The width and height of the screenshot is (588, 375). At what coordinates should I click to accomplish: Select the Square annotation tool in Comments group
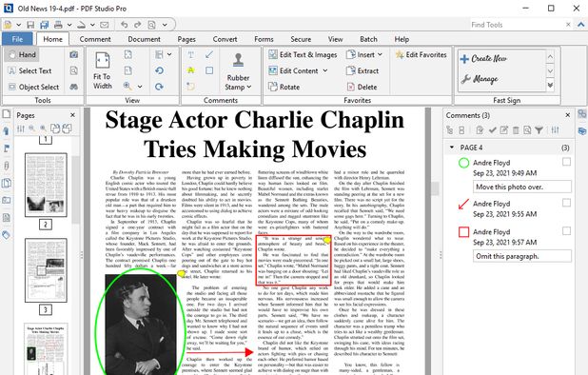209,70
